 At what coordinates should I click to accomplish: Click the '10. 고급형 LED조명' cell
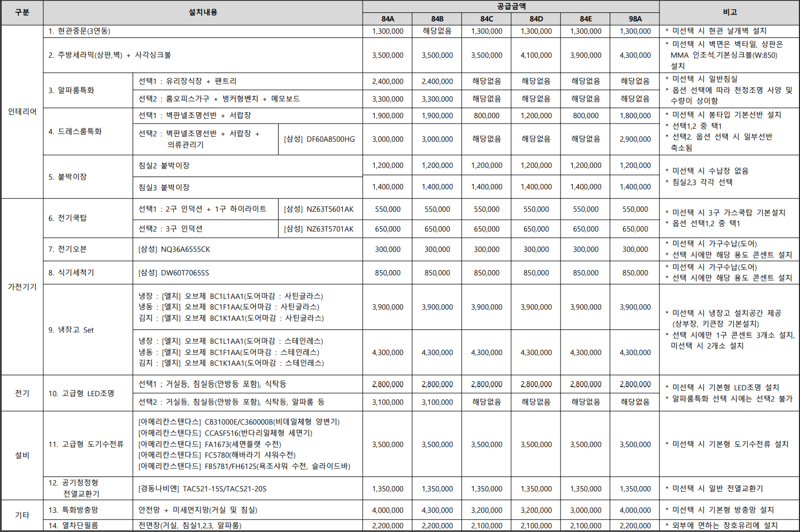pyautogui.click(x=88, y=393)
